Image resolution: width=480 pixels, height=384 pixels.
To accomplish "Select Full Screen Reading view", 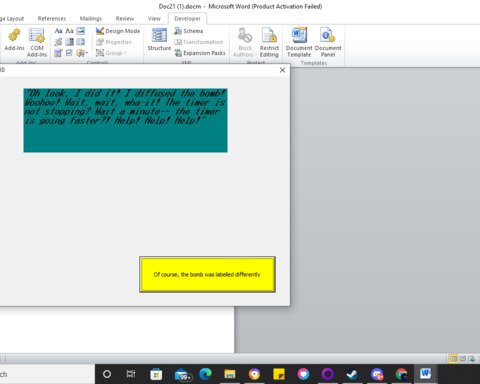I will (463, 359).
